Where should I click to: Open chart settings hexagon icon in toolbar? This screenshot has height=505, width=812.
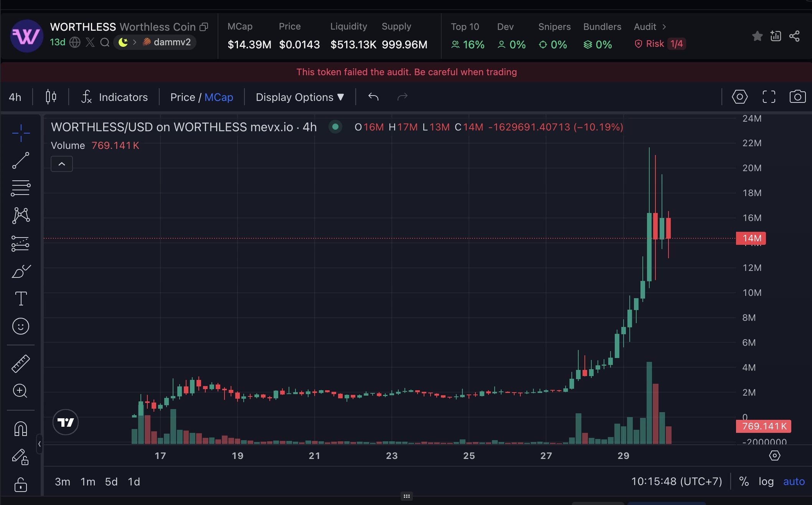[739, 97]
